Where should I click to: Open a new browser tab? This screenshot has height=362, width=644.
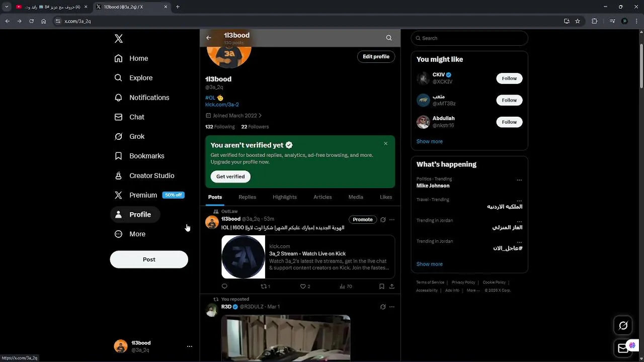pyautogui.click(x=178, y=7)
